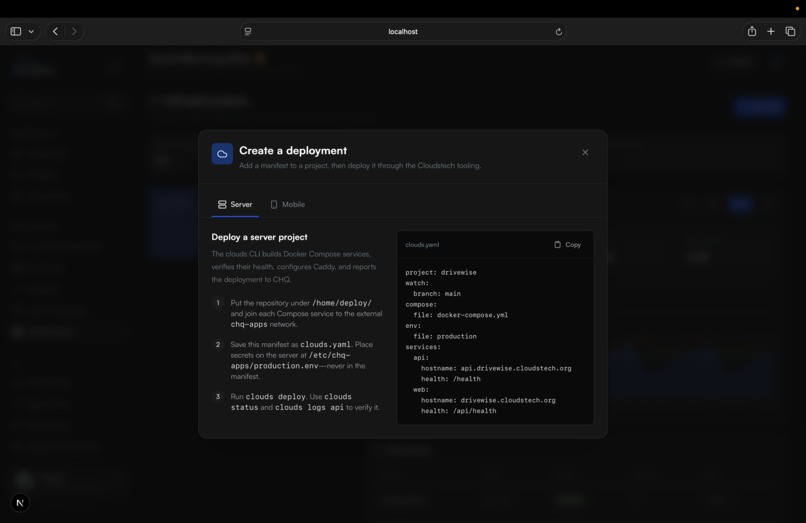Open a new tab with the plus icon
The width and height of the screenshot is (806, 523).
pyautogui.click(x=771, y=31)
